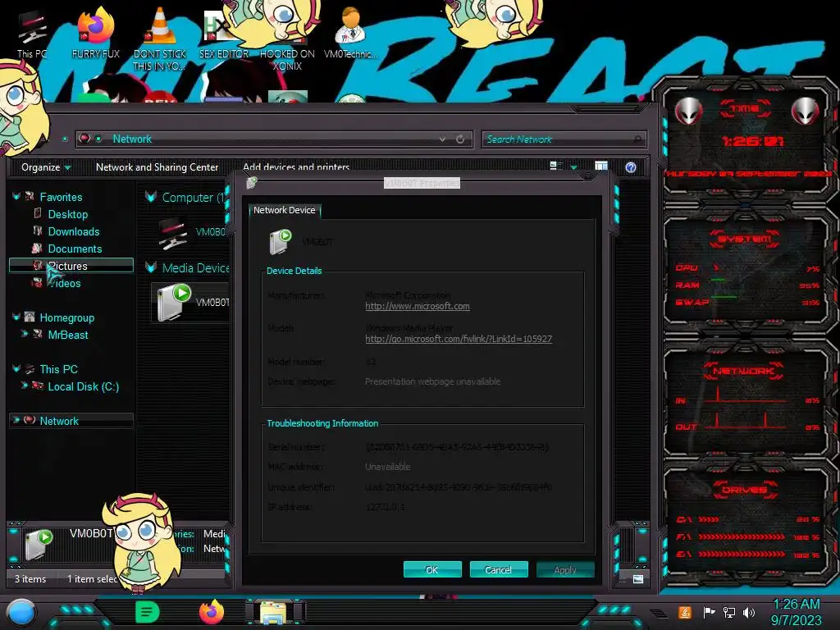
Task: Click the network tray icon
Action: tap(729, 612)
